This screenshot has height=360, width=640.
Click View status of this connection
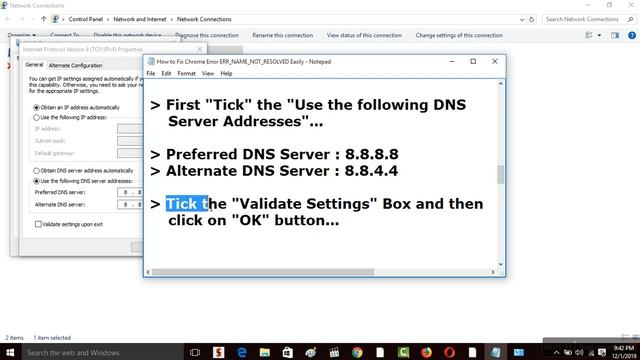click(364, 36)
